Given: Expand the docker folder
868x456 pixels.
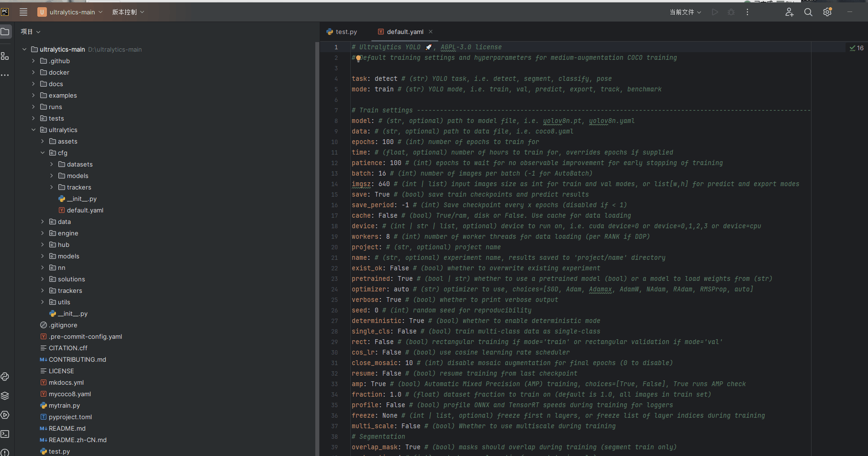Looking at the screenshot, I should [x=33, y=72].
